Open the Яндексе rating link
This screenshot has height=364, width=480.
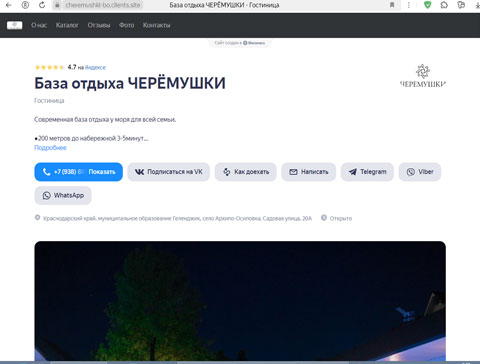point(95,67)
